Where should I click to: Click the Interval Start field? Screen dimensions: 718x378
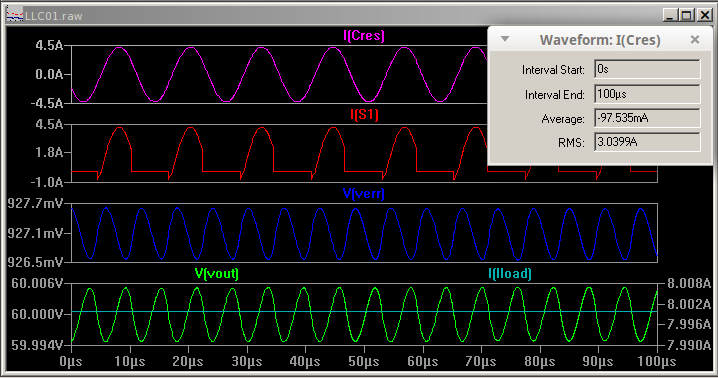[647, 69]
